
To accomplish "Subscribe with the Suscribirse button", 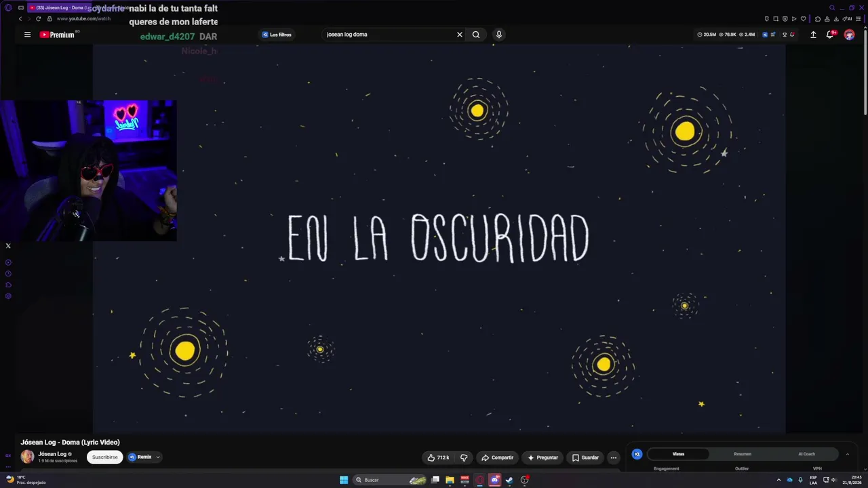I will tap(104, 457).
